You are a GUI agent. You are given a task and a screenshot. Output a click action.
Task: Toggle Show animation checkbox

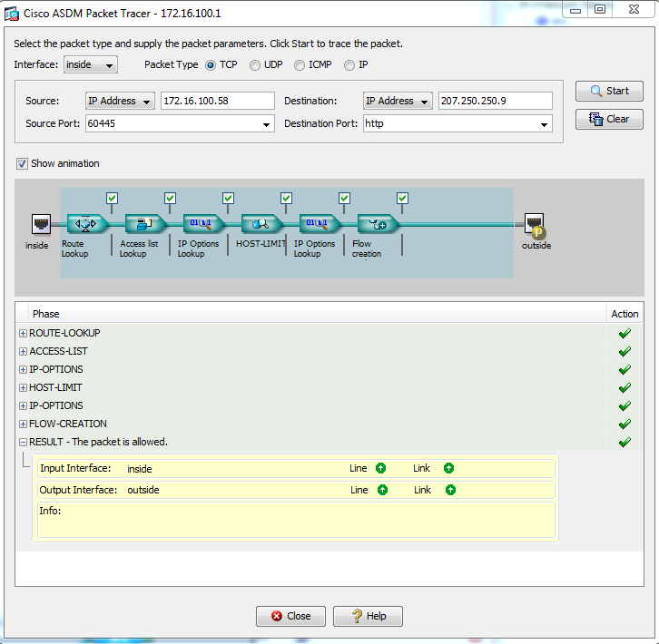click(x=22, y=163)
